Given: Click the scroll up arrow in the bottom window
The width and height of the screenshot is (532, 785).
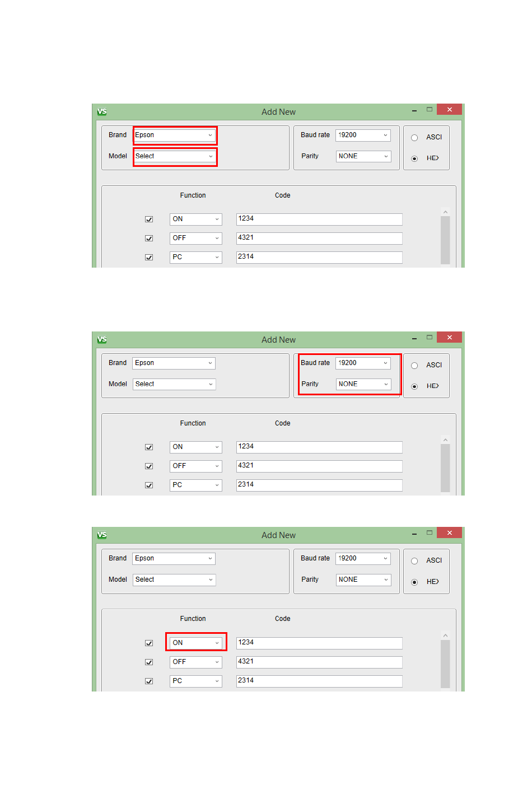Looking at the screenshot, I should [x=445, y=636].
